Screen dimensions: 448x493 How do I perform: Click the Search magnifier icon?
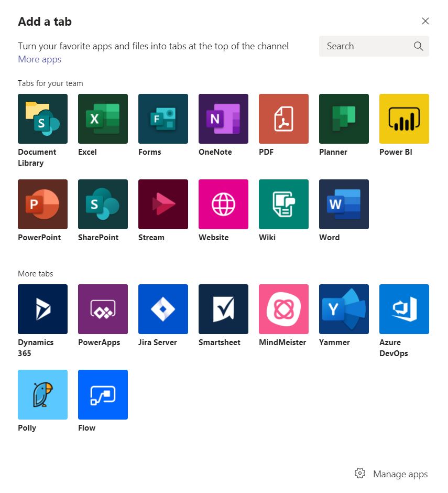(418, 46)
